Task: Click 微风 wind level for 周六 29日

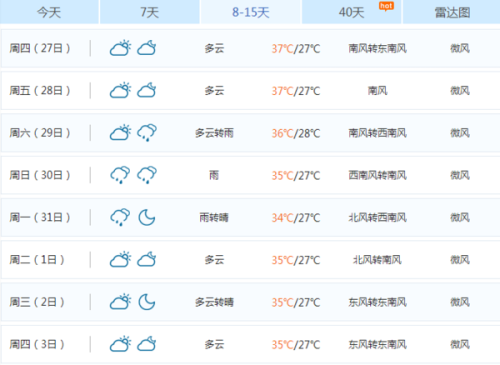Action: point(460,133)
